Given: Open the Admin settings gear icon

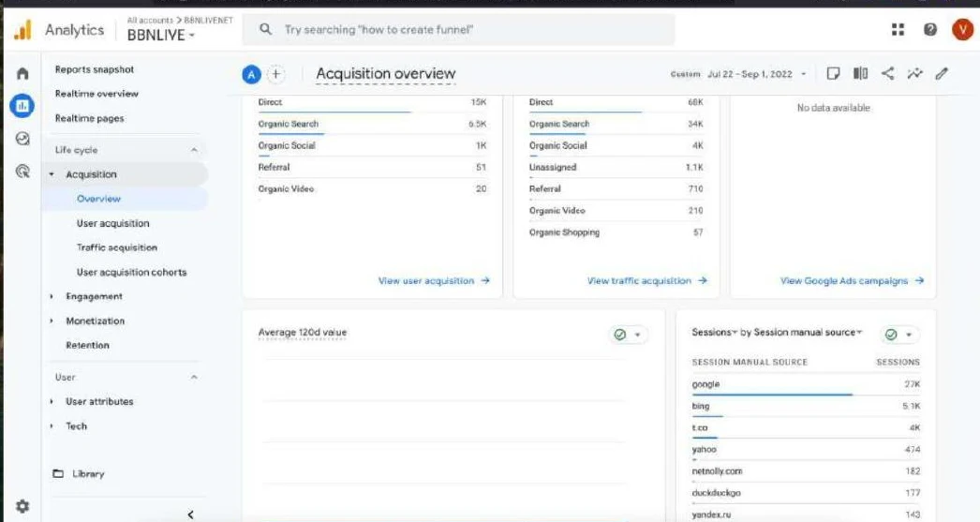Looking at the screenshot, I should pos(22,506).
